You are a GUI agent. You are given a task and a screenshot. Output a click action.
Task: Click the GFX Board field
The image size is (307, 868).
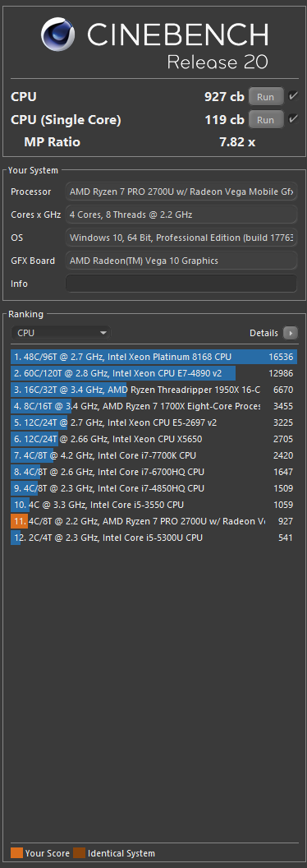(181, 261)
